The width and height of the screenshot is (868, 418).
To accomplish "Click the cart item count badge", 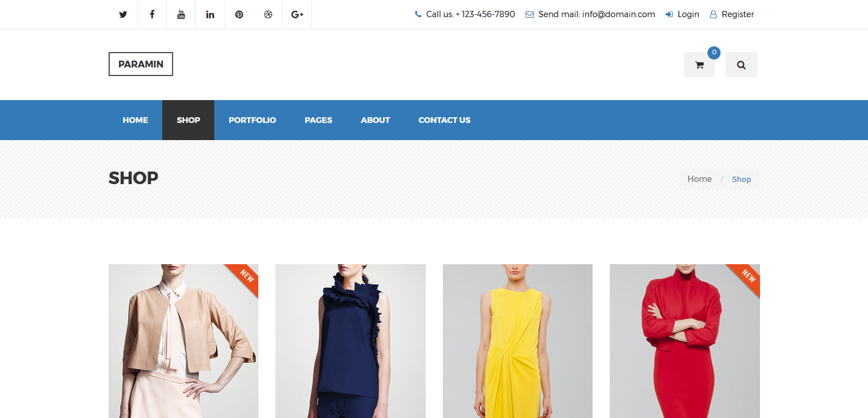I will pyautogui.click(x=714, y=53).
